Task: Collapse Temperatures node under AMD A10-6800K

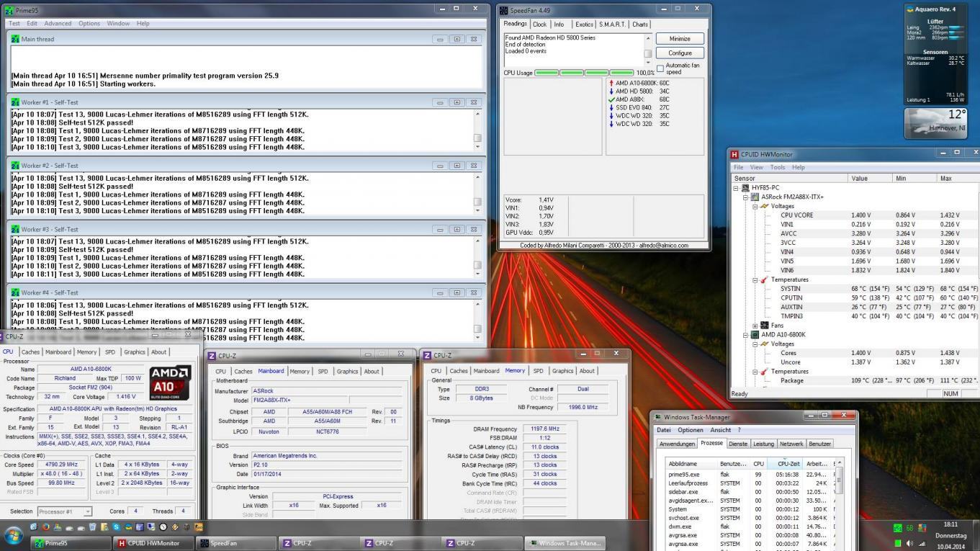Action: tap(755, 372)
